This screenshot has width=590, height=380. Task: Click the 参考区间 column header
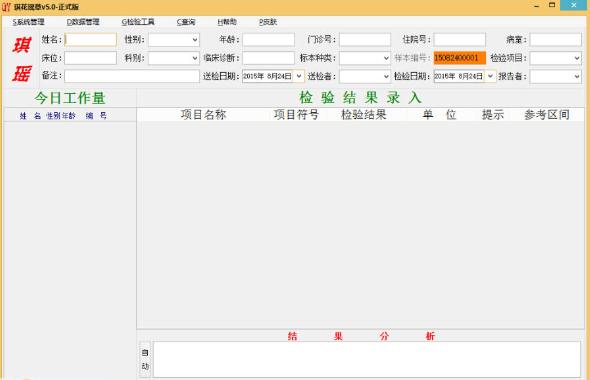(547, 115)
